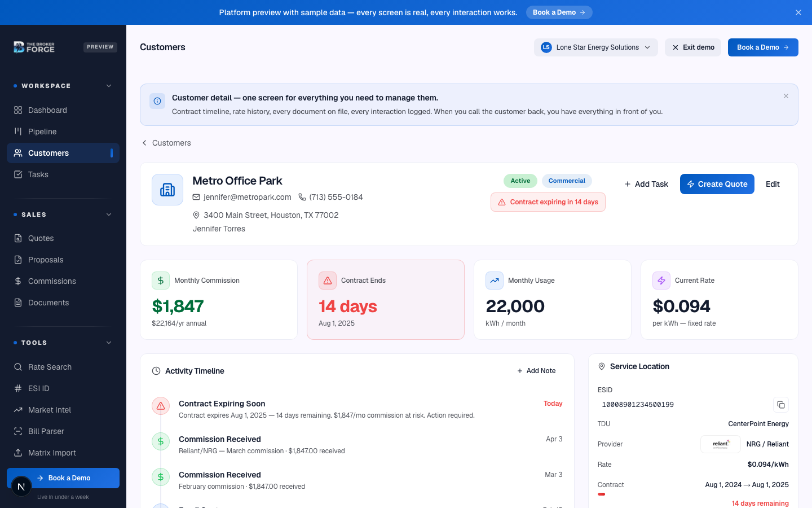This screenshot has width=812, height=508.
Task: Click the Commercial badge
Action: [x=567, y=181]
